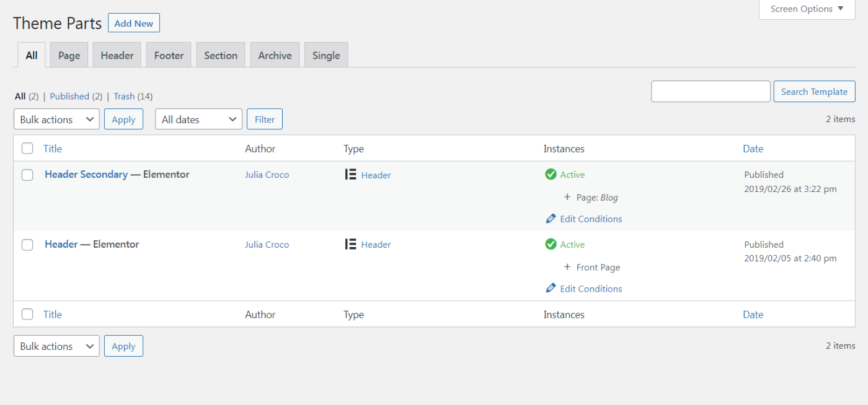This screenshot has height=405, width=868.
Task: Click Add New button
Action: coord(134,23)
